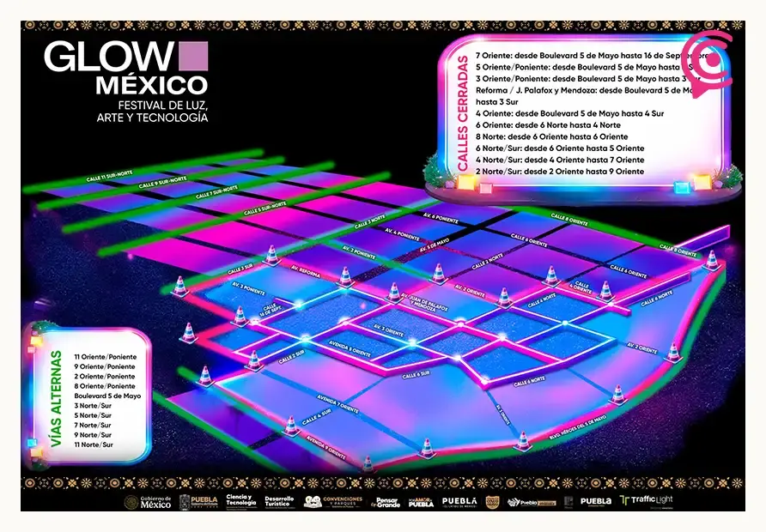Click the Avenida 5 Oriente map label

(x=350, y=348)
